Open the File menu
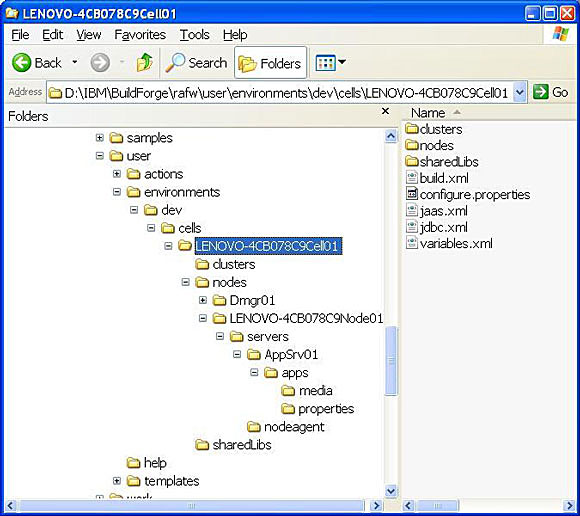 20,35
